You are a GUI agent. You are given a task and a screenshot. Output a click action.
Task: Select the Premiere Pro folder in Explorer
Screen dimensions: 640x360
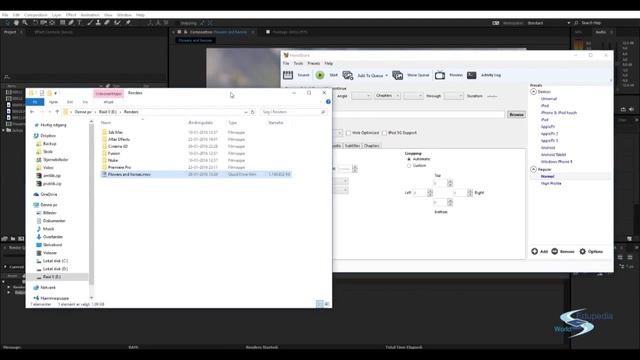(120, 167)
